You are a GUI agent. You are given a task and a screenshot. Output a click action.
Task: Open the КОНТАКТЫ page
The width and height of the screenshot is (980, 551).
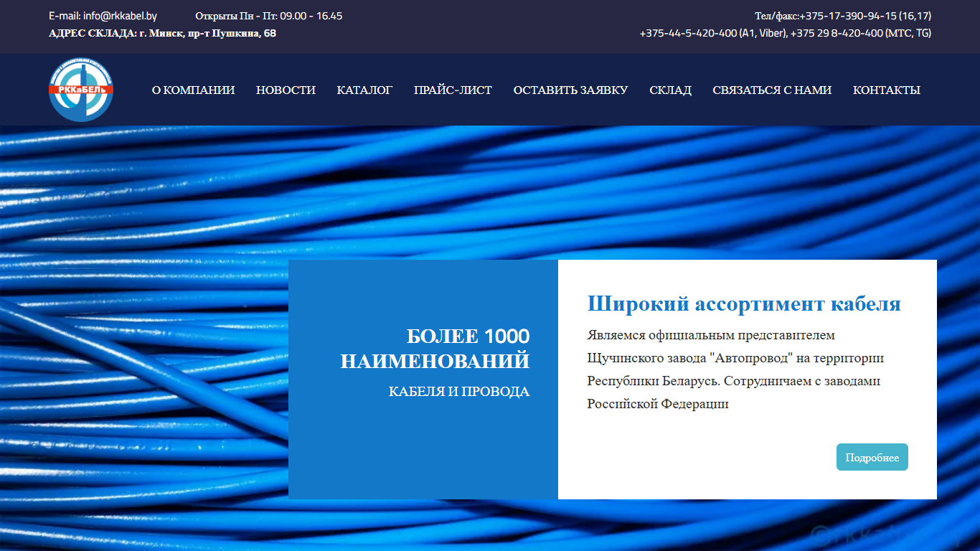(886, 90)
